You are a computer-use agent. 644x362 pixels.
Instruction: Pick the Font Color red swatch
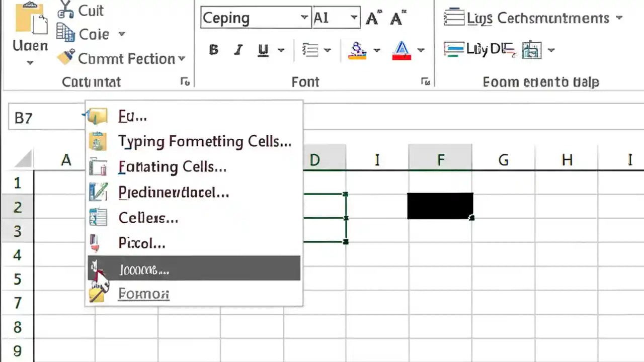(x=401, y=55)
